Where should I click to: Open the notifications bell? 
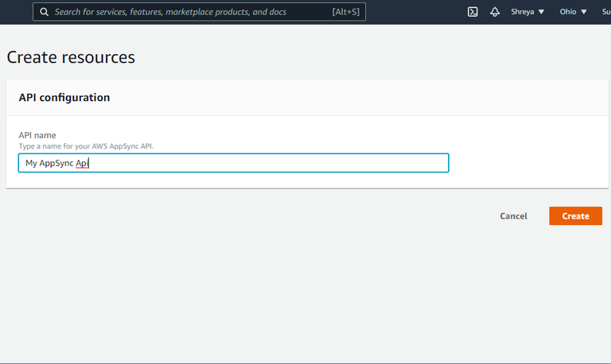495,12
